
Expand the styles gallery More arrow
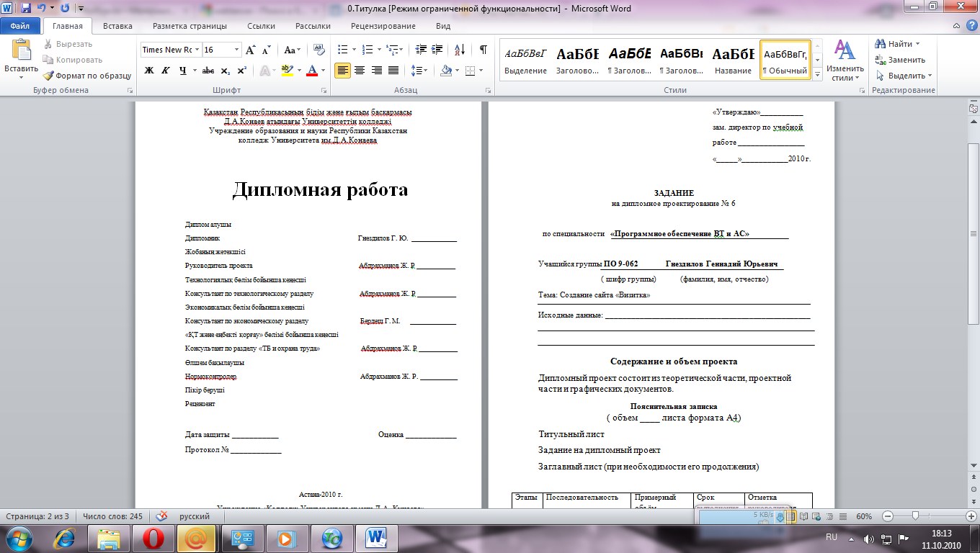point(817,73)
